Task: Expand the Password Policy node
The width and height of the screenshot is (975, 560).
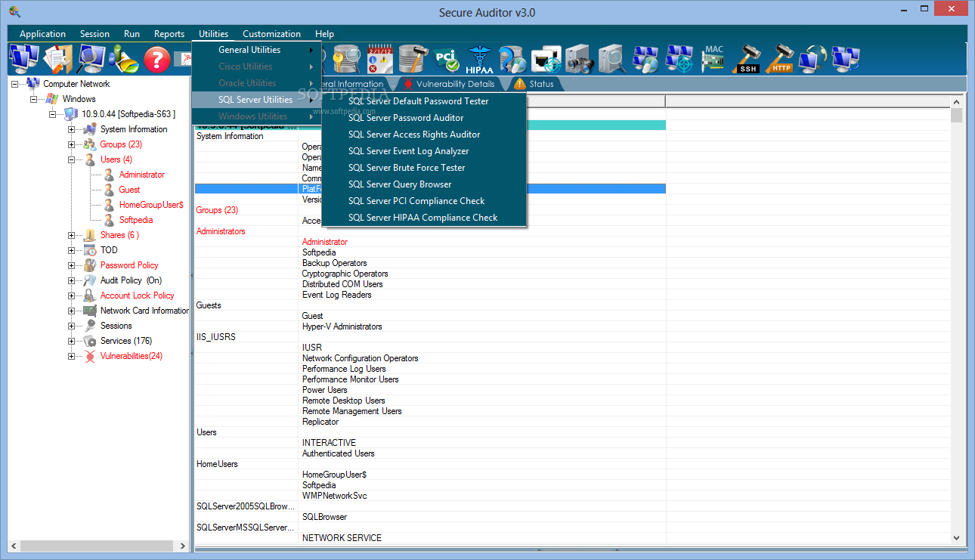Action: click(x=72, y=265)
